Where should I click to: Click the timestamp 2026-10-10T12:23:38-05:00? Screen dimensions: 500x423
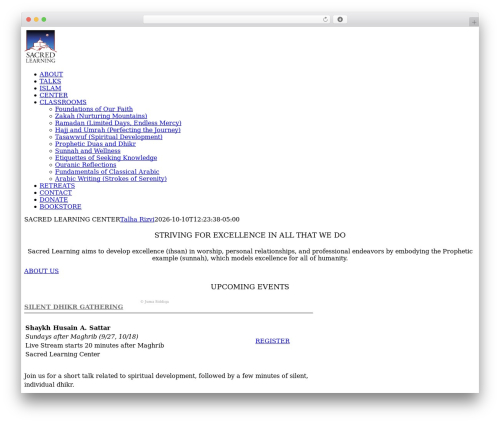pos(197,220)
